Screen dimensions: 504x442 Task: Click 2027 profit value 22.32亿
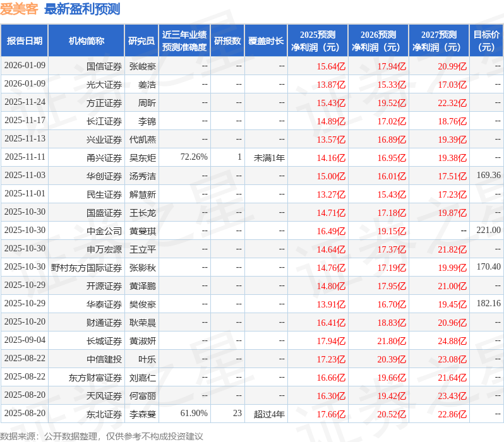(452, 103)
